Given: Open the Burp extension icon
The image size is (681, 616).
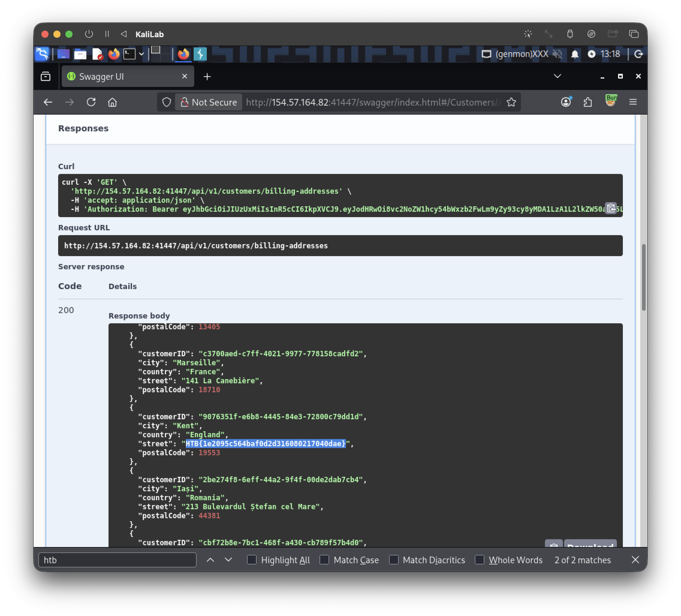Looking at the screenshot, I should click(x=611, y=101).
